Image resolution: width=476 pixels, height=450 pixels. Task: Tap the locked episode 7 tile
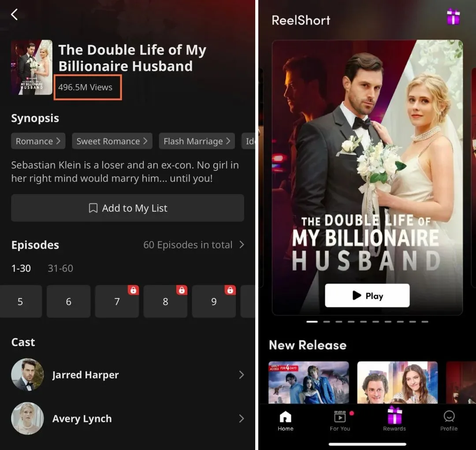117,302
